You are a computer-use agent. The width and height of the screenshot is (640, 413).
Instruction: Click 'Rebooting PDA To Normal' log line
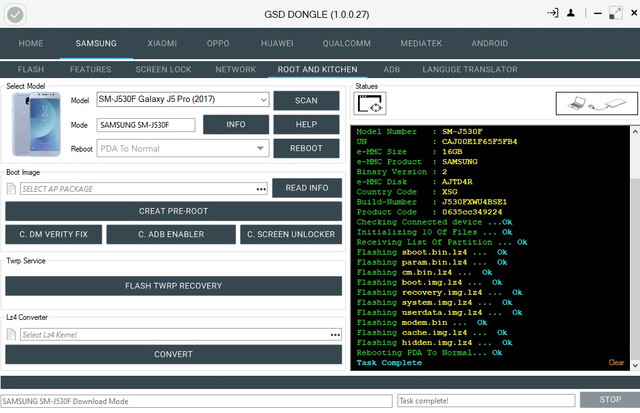(x=429, y=353)
